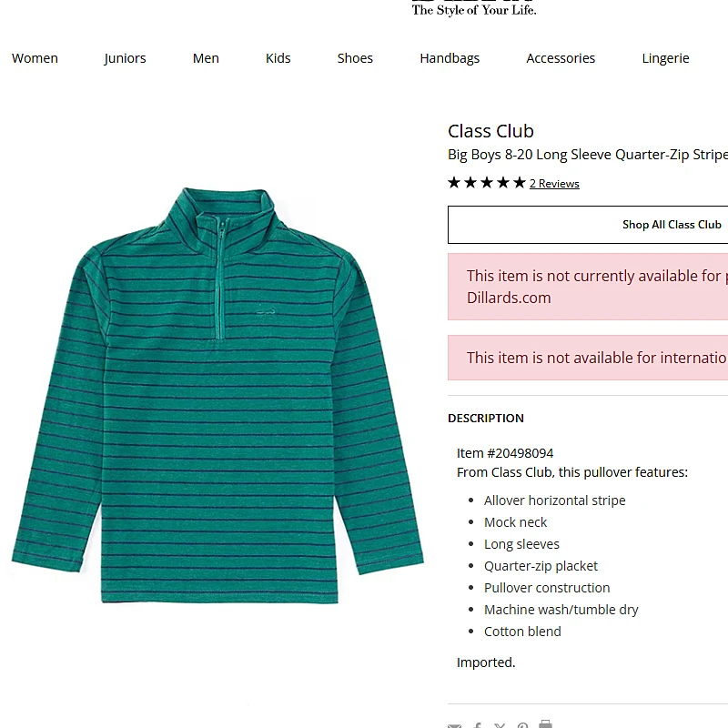Click Dillard's logo tagline at top
This screenshot has width=728, height=728.
pyautogui.click(x=474, y=9)
